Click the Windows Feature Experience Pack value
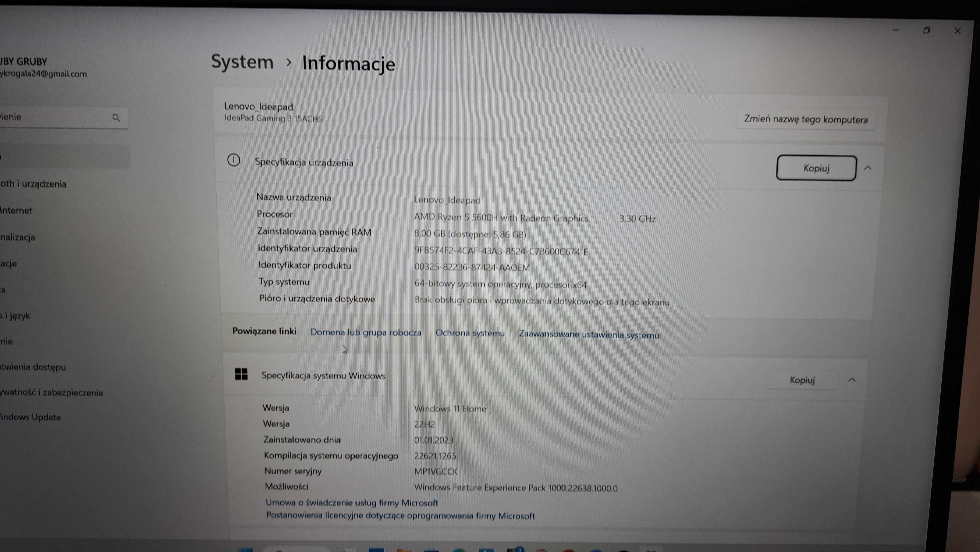The image size is (980, 552). click(x=515, y=488)
